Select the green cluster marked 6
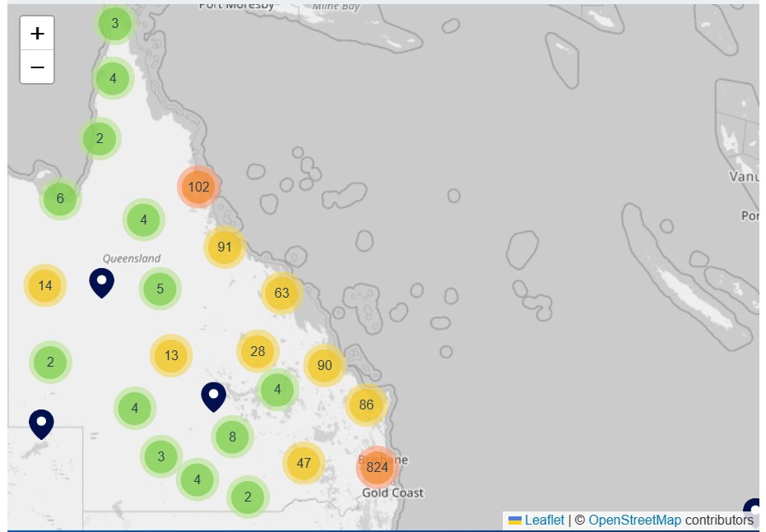Screen dimensions: 766x532 coord(60,198)
